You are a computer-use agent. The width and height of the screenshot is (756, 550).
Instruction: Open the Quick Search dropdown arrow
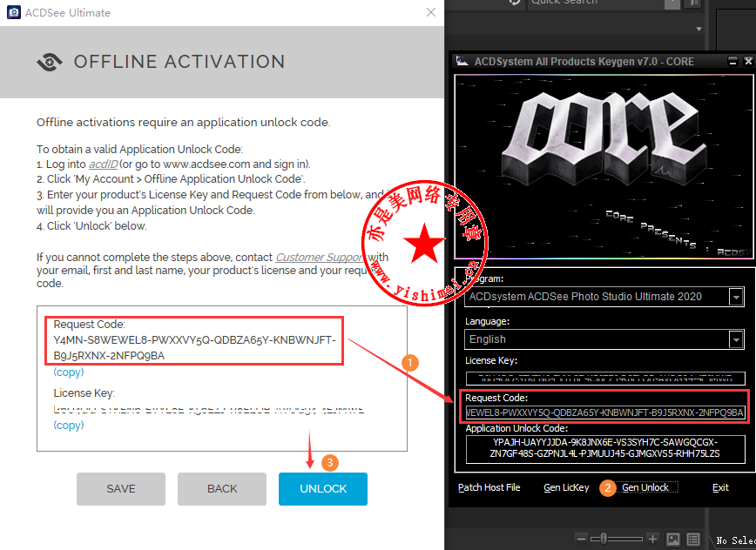pyautogui.click(x=672, y=3)
